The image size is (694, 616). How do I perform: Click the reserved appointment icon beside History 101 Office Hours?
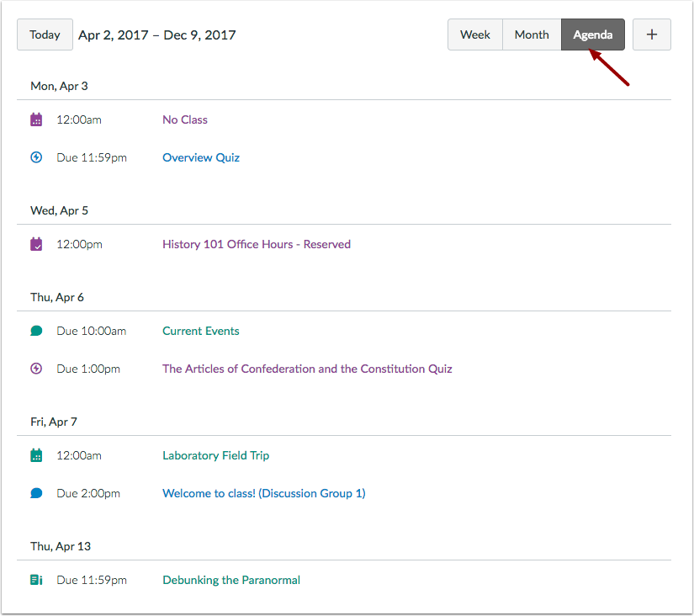coord(36,244)
